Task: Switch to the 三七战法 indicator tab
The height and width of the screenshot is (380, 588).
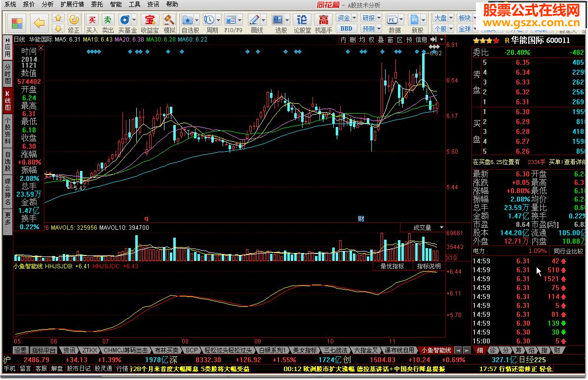Action: (x=335, y=350)
